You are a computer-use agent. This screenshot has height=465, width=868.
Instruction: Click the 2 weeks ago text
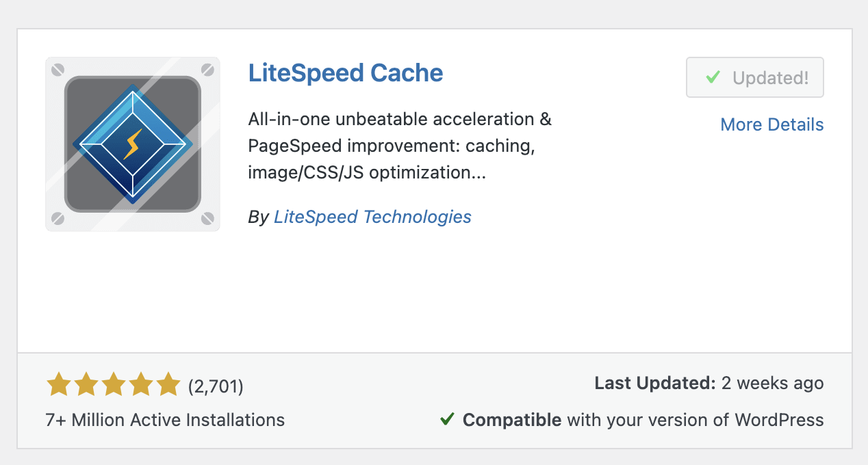click(772, 383)
